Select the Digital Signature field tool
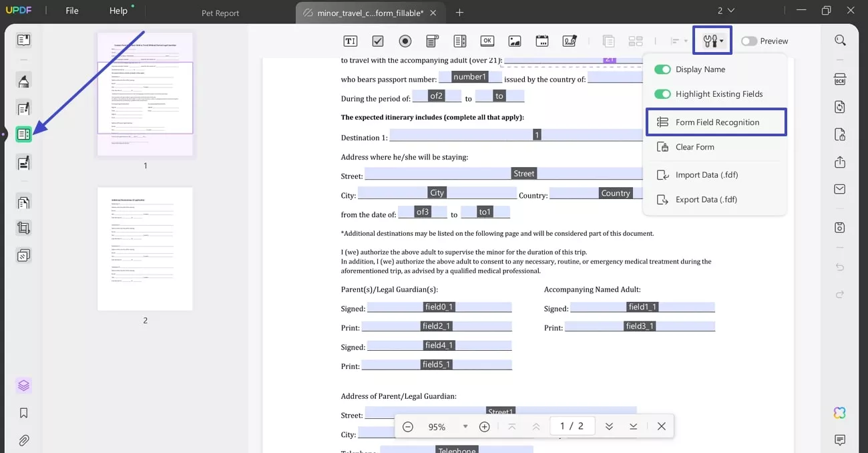 569,41
